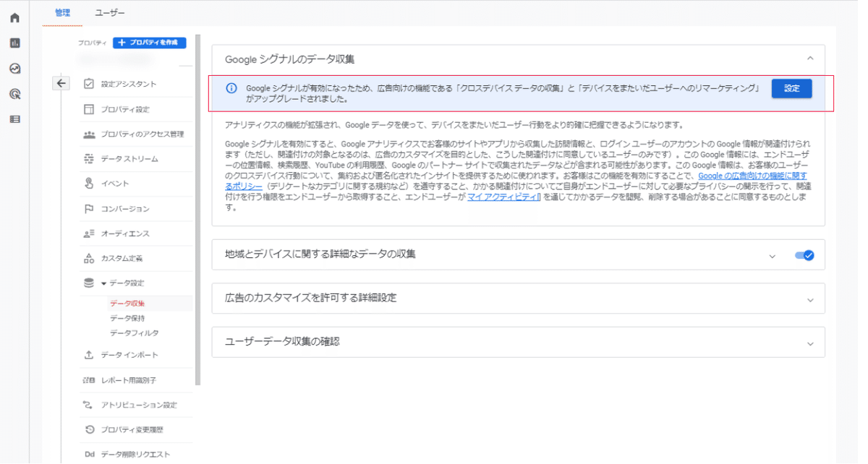The height and width of the screenshot is (464, 868).
Task: Collapse the Google シグナルのデータ収集 panel
Action: [810, 59]
